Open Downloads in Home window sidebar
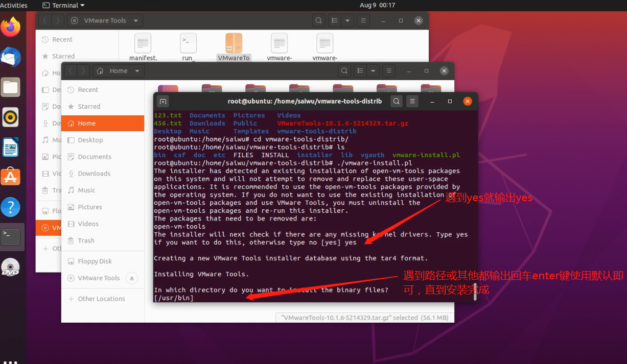The width and height of the screenshot is (627, 364). 103,174
